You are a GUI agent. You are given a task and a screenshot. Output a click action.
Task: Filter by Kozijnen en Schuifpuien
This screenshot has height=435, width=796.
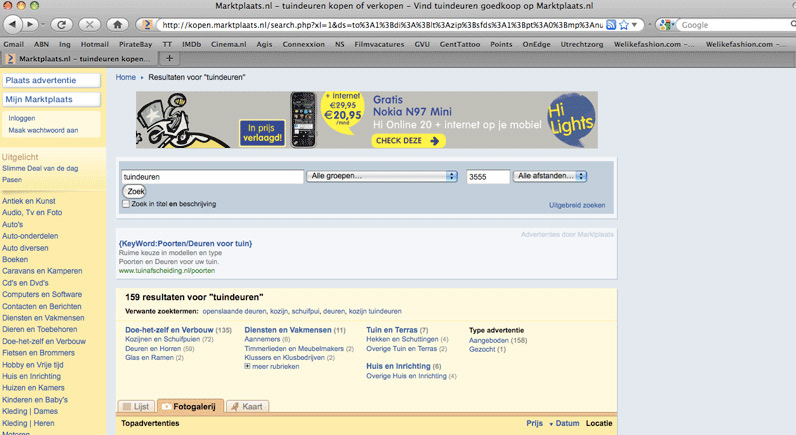(162, 339)
